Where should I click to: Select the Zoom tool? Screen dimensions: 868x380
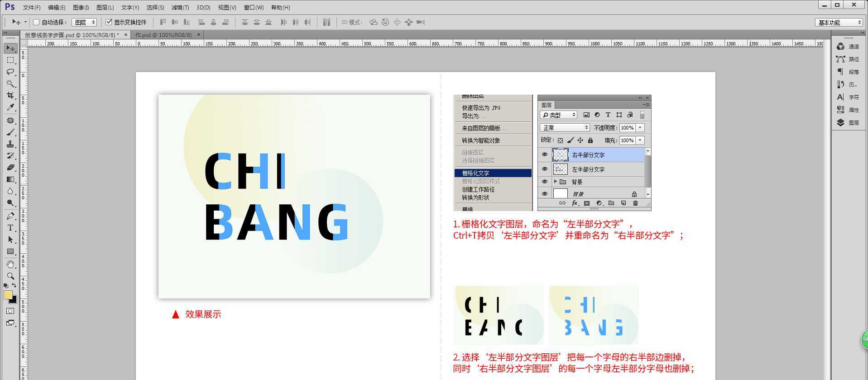pyautogui.click(x=10, y=276)
